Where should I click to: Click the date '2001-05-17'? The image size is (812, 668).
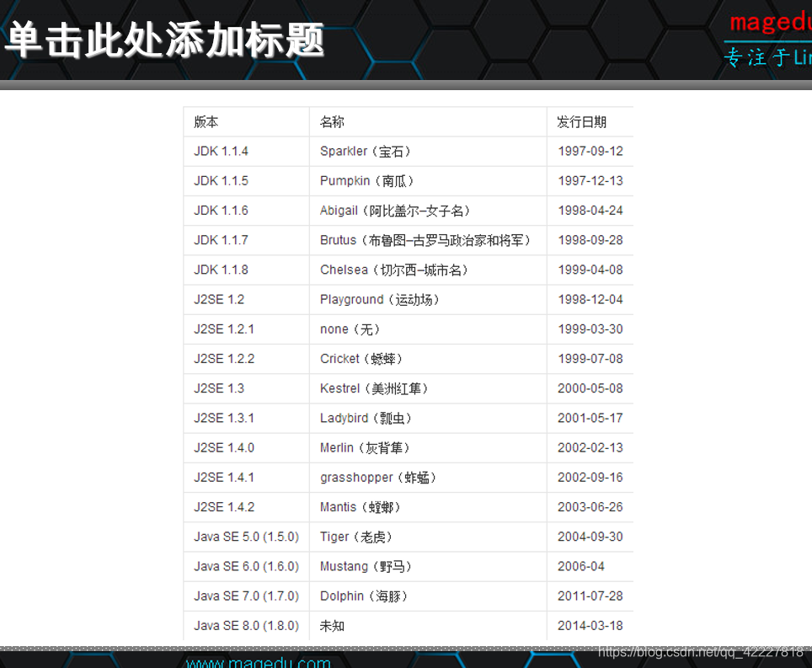(x=590, y=418)
